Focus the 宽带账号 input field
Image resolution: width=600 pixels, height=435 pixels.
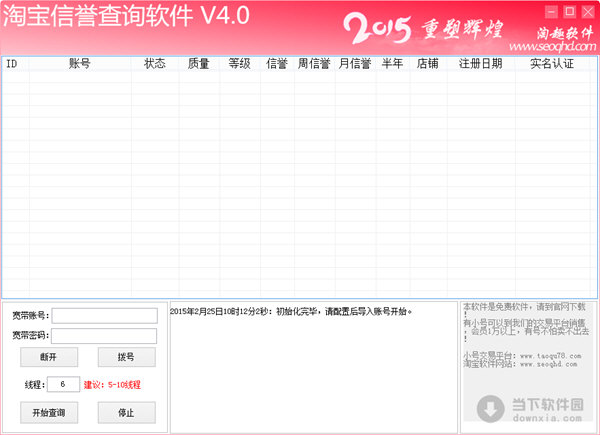click(104, 316)
